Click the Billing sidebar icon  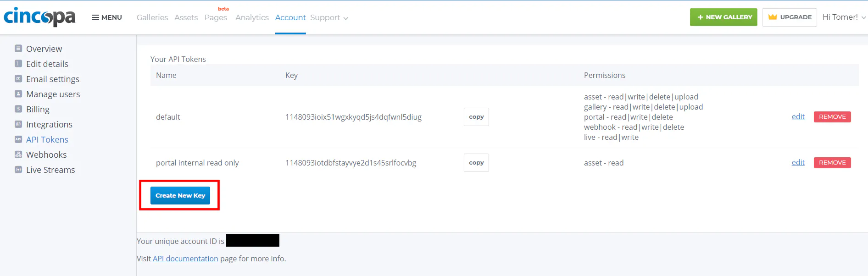pos(18,109)
